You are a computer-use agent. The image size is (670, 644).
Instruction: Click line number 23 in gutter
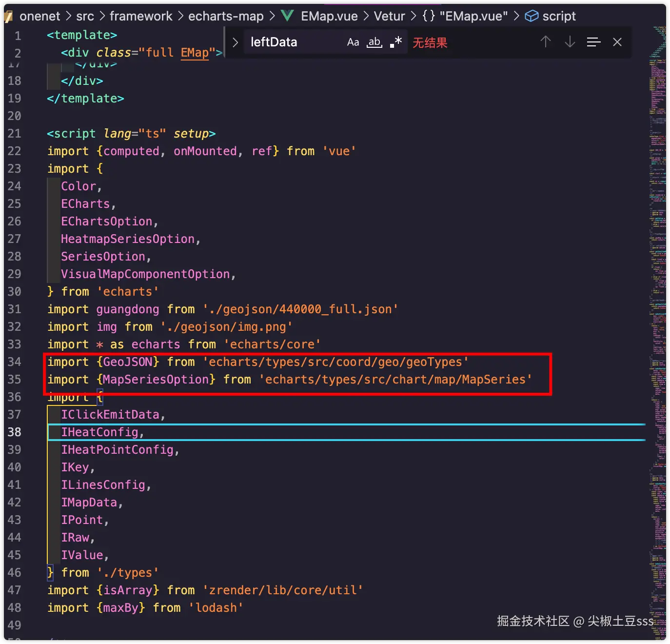click(15, 168)
